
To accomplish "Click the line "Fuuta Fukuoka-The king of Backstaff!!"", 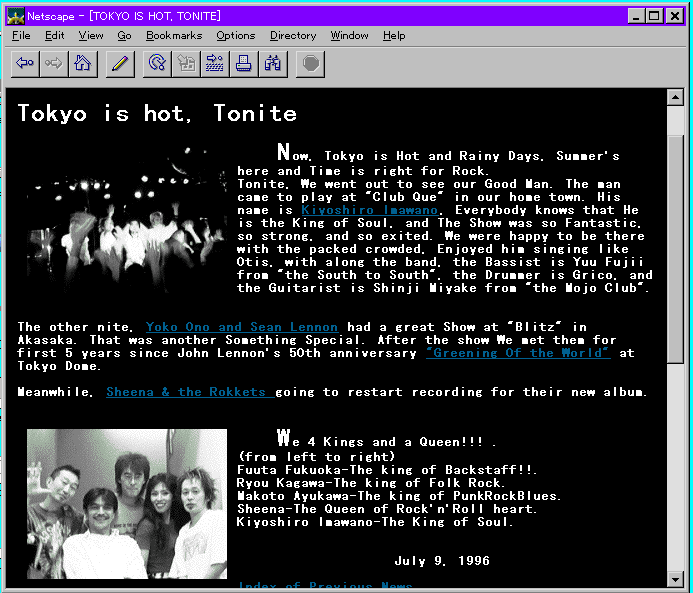I will (x=386, y=470).
